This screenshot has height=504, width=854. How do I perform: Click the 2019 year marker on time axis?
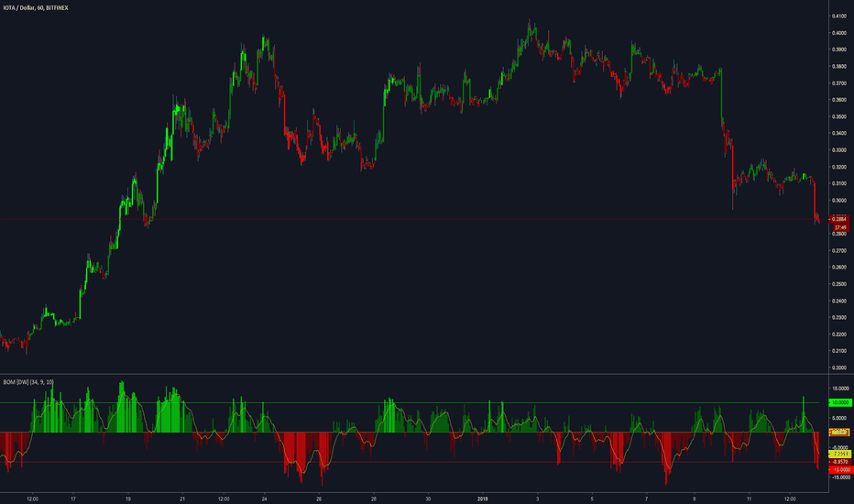click(x=482, y=499)
